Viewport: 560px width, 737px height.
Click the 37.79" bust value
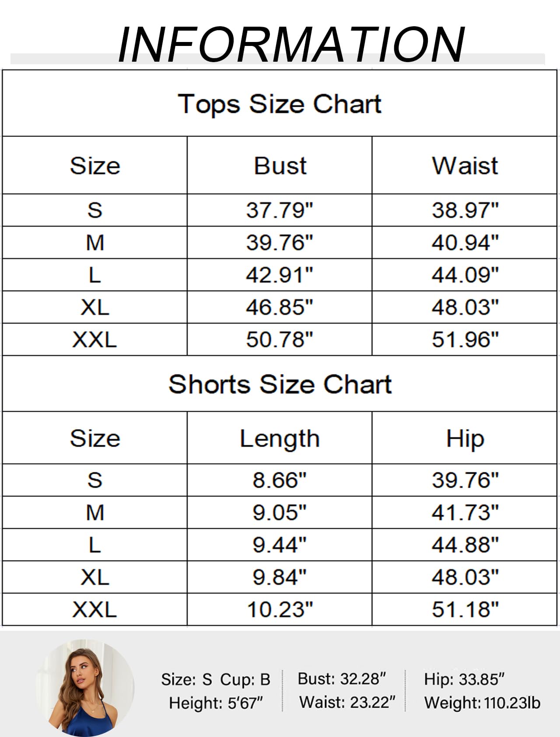point(280,210)
